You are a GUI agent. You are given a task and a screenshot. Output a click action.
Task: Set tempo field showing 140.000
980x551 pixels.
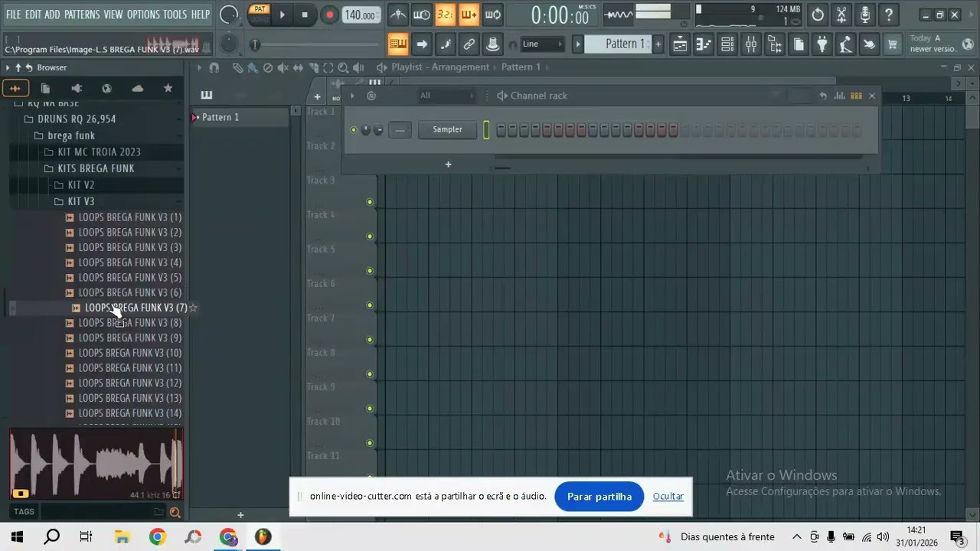click(360, 15)
